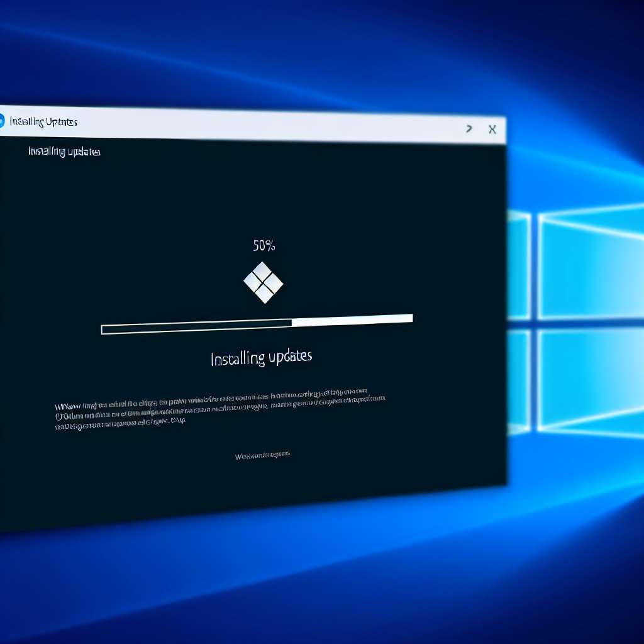This screenshot has width=644, height=644.
Task: Click the small text link below the paragraph
Action: click(262, 455)
